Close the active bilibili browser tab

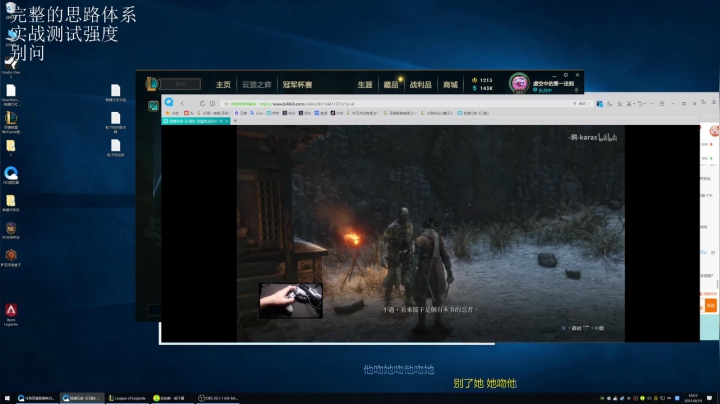226,121
